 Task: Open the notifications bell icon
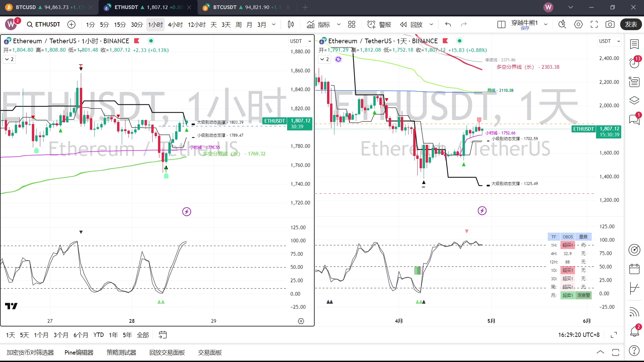634,331
